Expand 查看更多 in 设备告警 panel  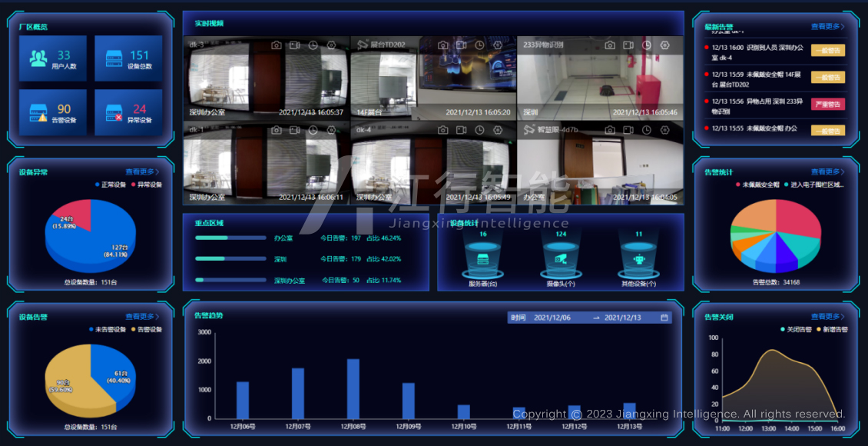click(x=142, y=316)
